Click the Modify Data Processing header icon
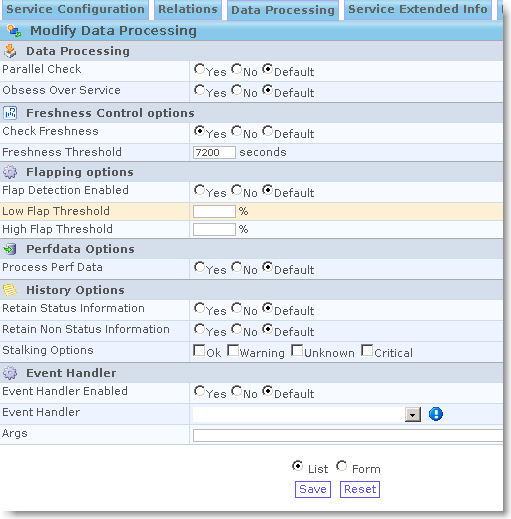This screenshot has height=519, width=511. 14,31
